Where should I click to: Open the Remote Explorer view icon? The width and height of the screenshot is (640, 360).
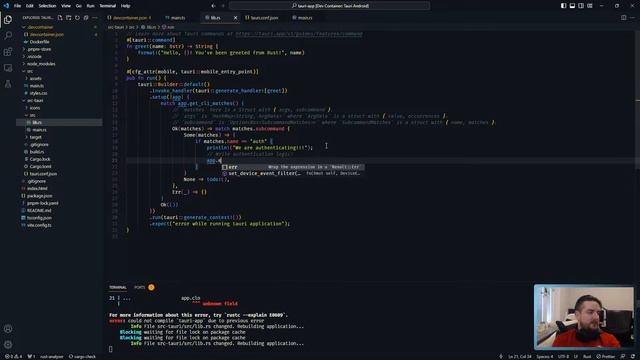pyautogui.click(x=8, y=68)
